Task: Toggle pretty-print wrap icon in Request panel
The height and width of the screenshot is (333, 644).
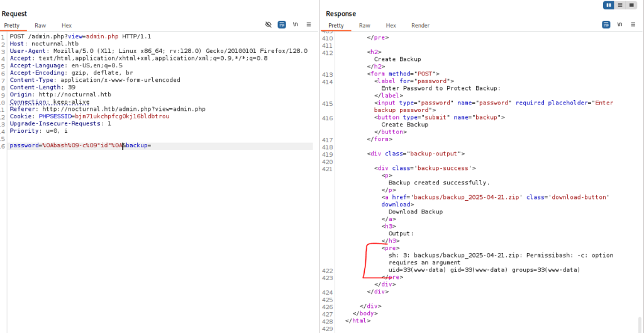Action: 282,25
